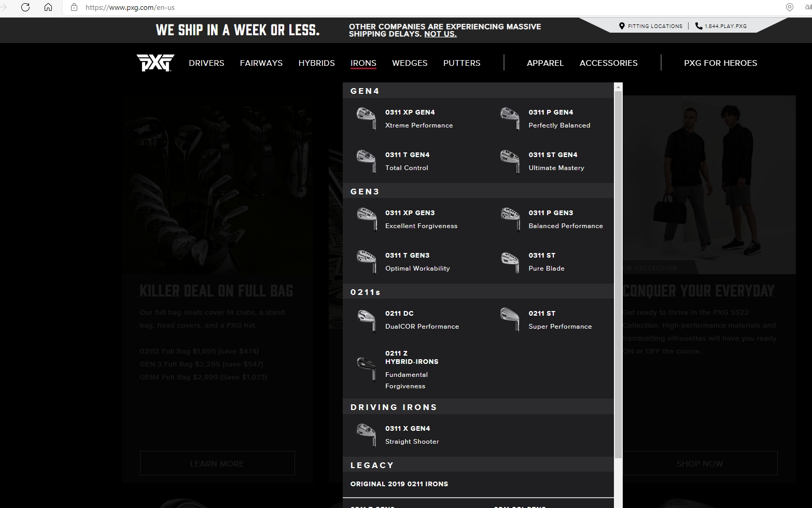The height and width of the screenshot is (508, 812).
Task: Click the browser refresh icon
Action: point(25,7)
